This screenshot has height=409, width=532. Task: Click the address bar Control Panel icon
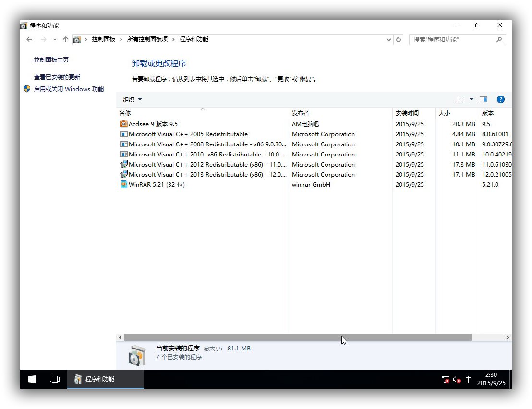pos(77,40)
